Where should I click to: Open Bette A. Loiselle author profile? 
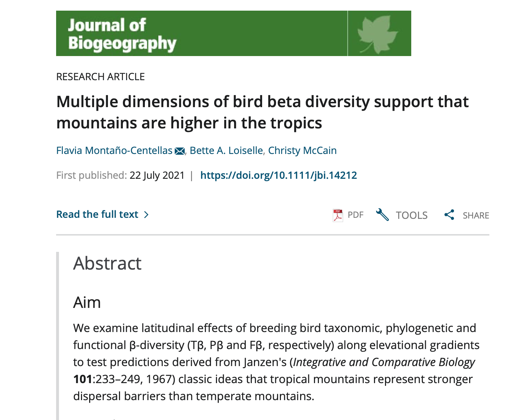(x=226, y=150)
